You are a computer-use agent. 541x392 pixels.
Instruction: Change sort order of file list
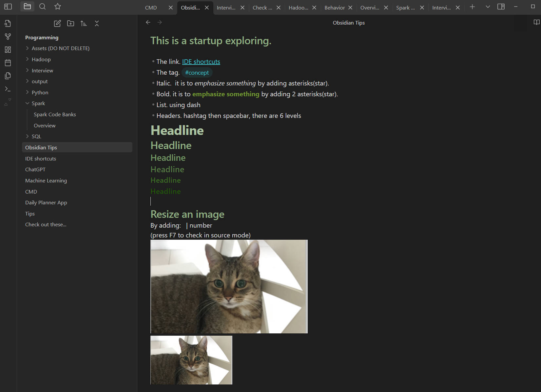pos(84,24)
